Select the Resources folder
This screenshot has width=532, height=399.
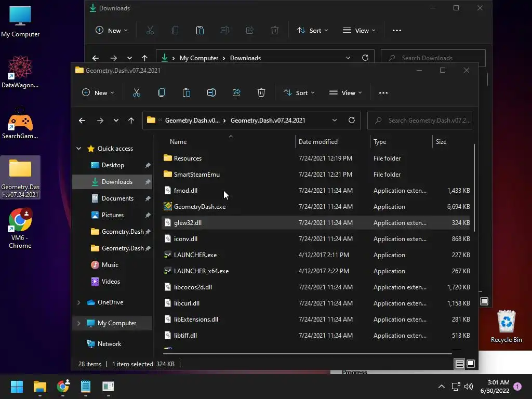(x=316, y=158)
